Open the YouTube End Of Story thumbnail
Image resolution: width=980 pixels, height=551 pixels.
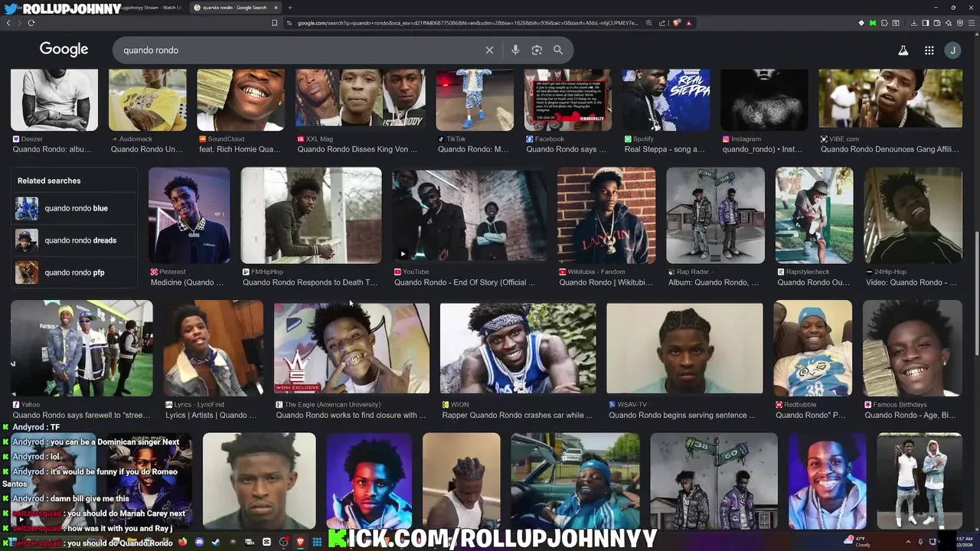coord(469,216)
